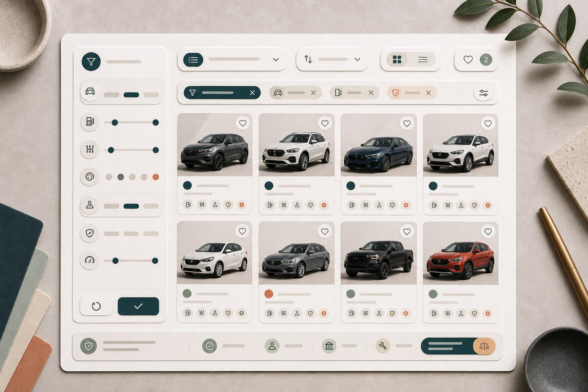Click the left handle of transmission range slider
This screenshot has height=392, width=588.
[x=111, y=150]
